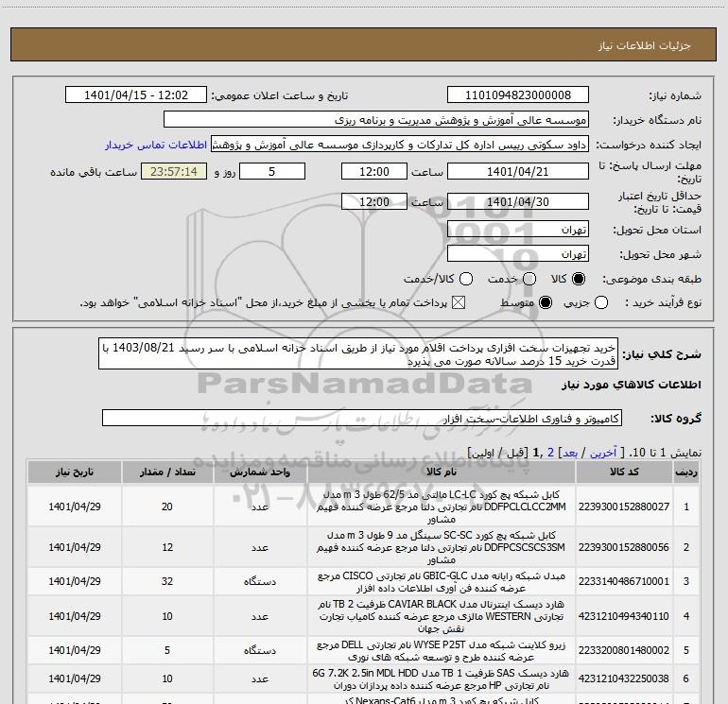Screen dimensions: 728x704
Task: Click the quantity 20 cell
Action: [x=167, y=507]
